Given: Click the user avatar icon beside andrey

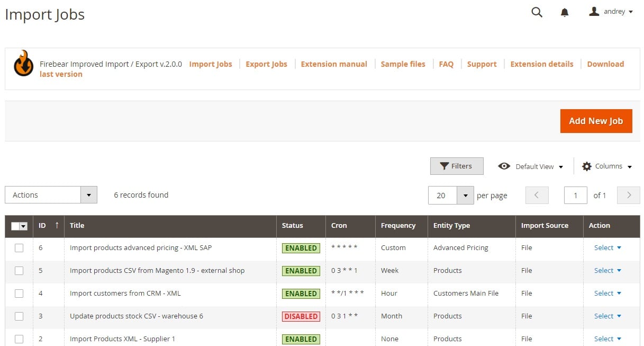Looking at the screenshot, I should 594,11.
